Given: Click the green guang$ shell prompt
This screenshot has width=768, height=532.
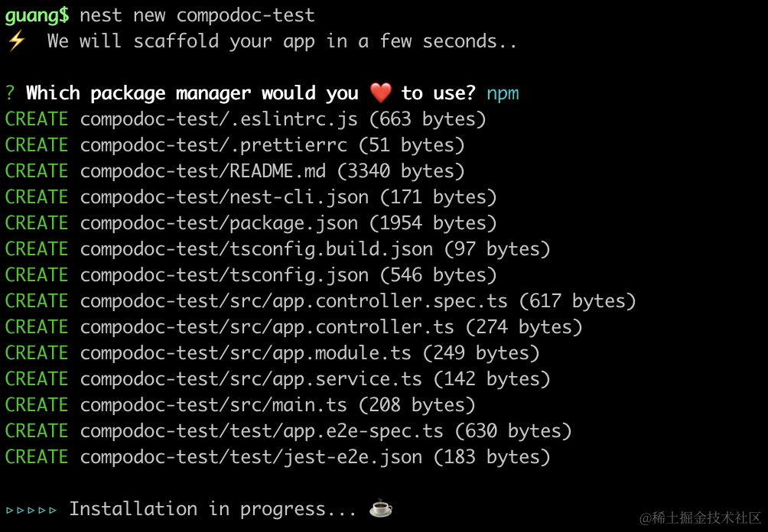Looking at the screenshot, I should [37, 15].
